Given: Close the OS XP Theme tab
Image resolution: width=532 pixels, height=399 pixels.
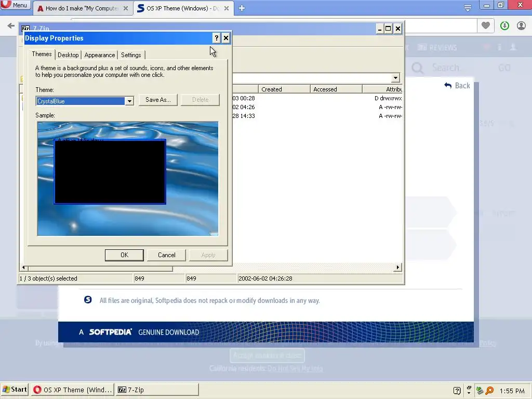Looking at the screenshot, I should [x=227, y=8].
